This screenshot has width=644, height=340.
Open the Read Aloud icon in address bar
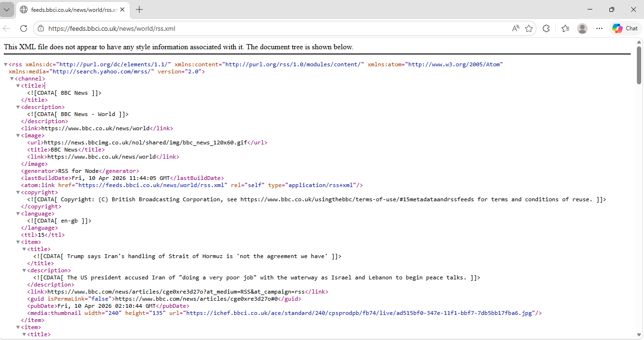[x=516, y=28]
